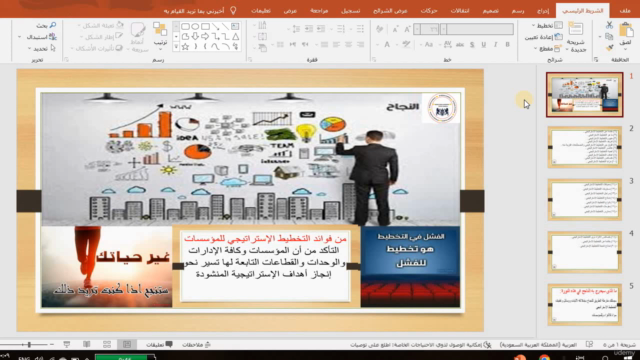Select the Right Arrow shape

(205, 37)
